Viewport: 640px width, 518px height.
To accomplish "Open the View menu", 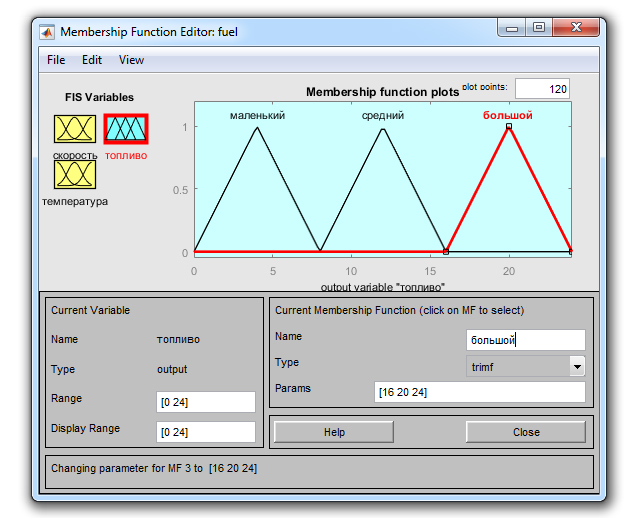I will [x=131, y=60].
